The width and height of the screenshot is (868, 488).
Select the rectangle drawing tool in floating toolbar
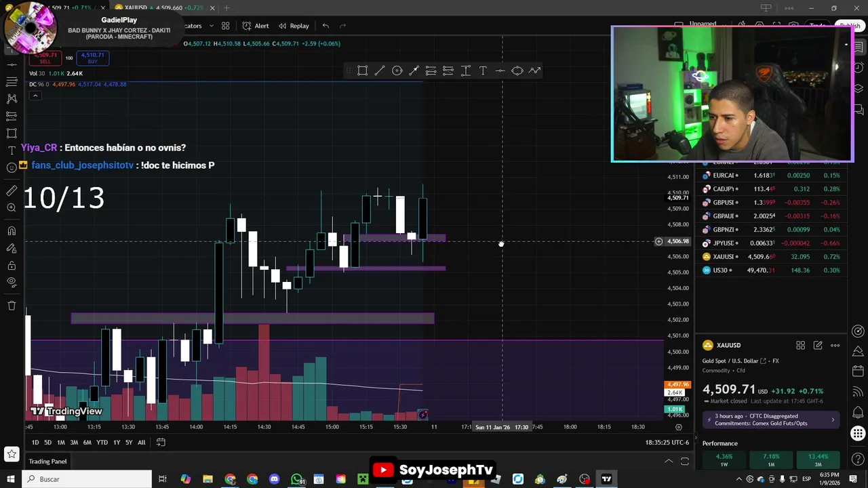point(363,70)
